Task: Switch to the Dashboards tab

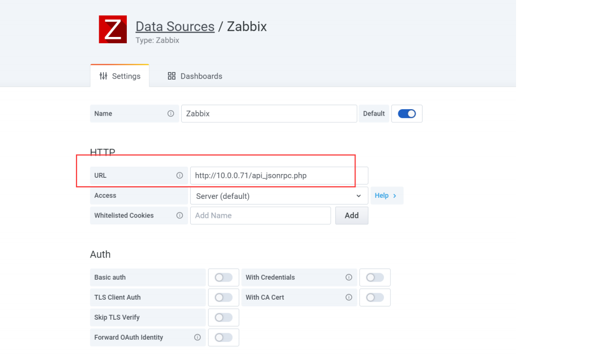Action: pyautogui.click(x=195, y=76)
